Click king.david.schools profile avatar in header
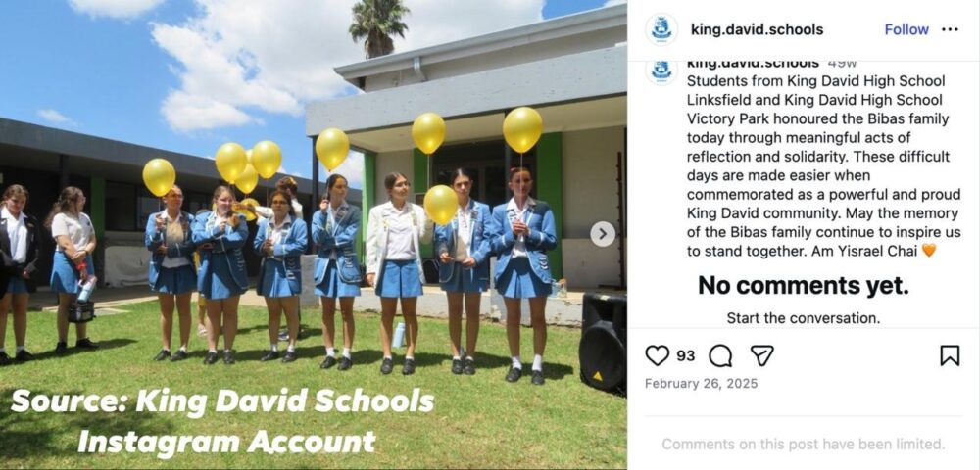 click(x=661, y=29)
